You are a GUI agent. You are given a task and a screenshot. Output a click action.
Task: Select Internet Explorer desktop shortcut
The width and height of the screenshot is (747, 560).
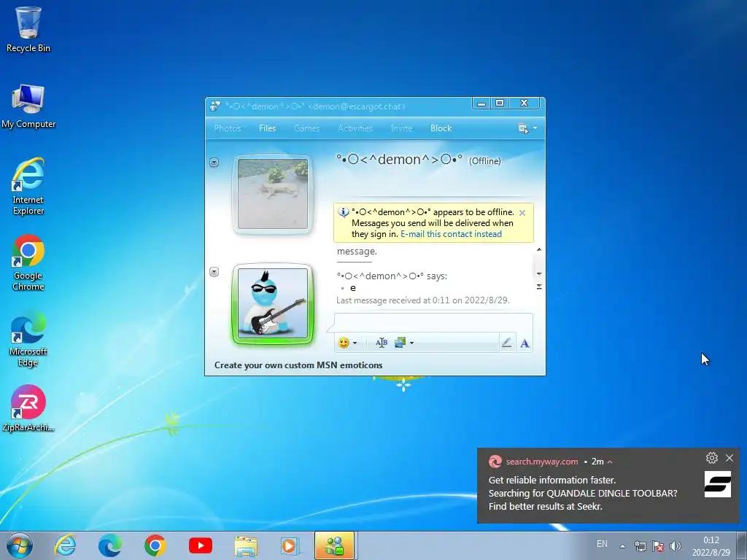(28, 187)
